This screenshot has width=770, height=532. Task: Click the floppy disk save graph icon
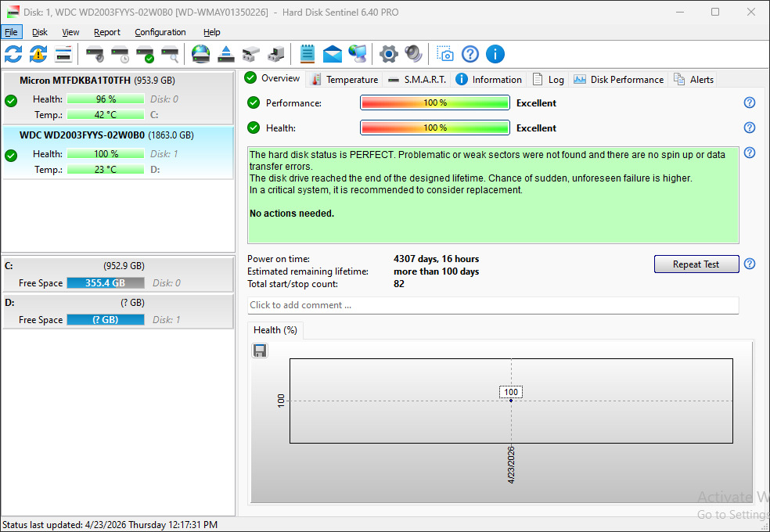click(x=260, y=350)
